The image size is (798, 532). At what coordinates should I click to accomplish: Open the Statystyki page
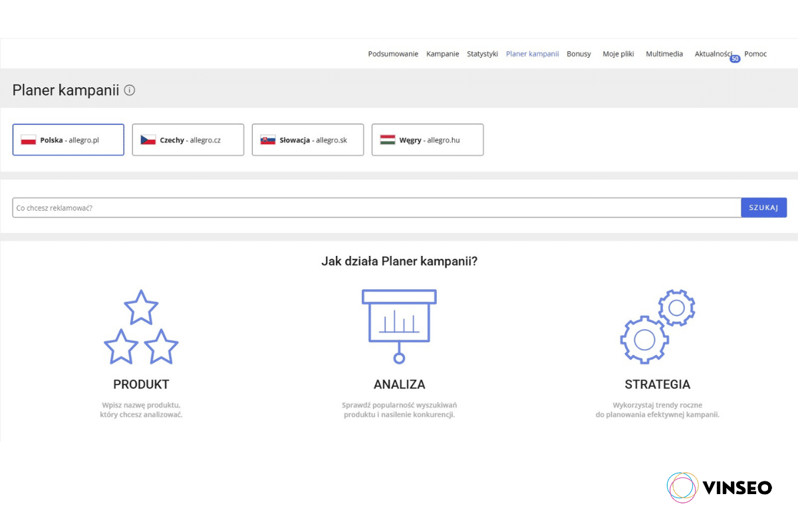[x=483, y=54]
